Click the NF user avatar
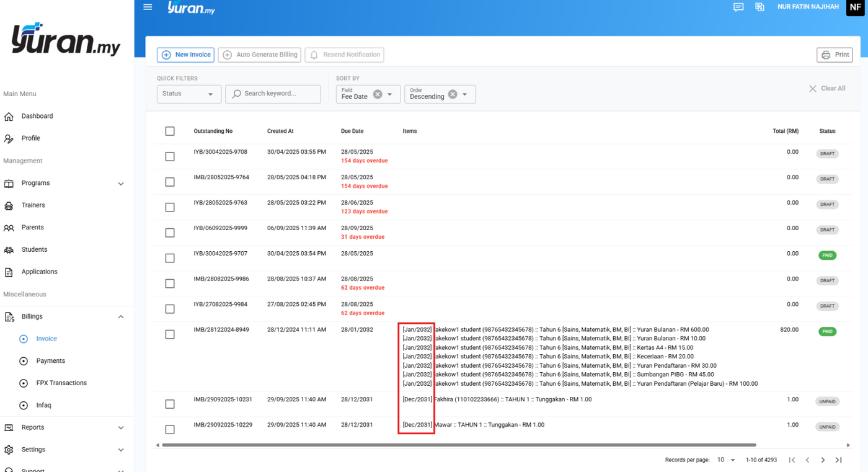The image size is (868, 472). pyautogui.click(x=855, y=7)
